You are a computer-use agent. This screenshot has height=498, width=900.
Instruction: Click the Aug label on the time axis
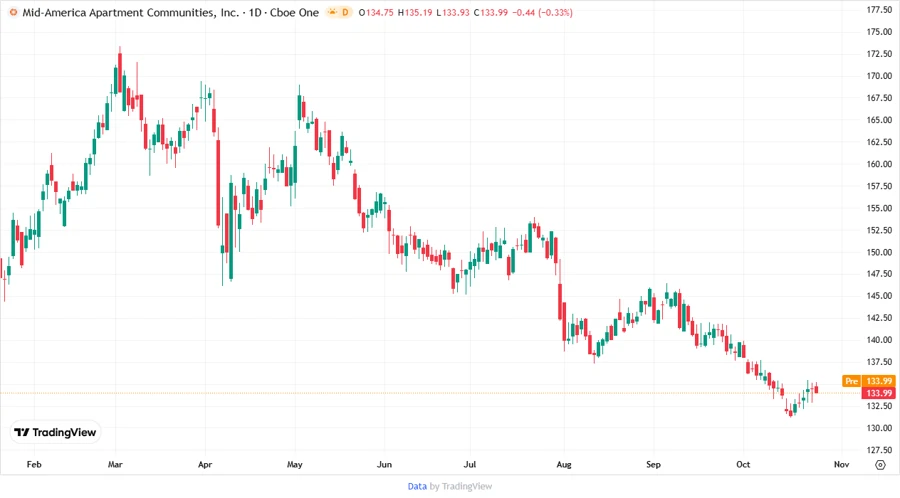point(564,464)
